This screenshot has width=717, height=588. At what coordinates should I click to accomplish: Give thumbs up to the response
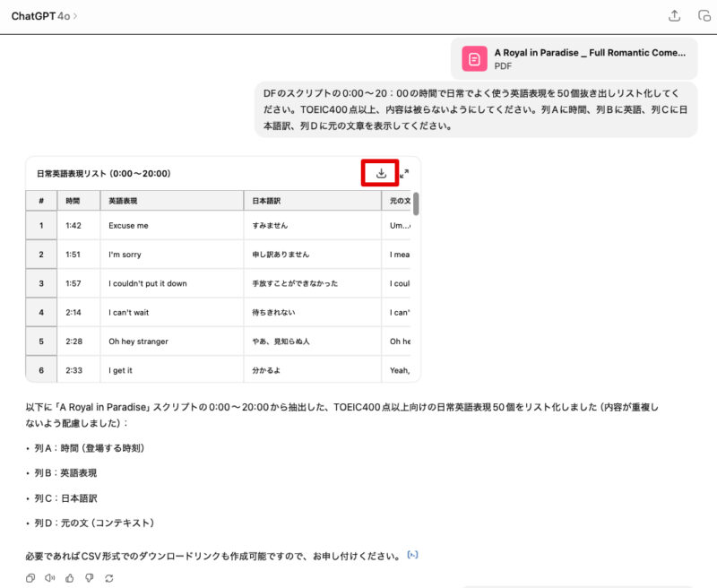click(70, 578)
